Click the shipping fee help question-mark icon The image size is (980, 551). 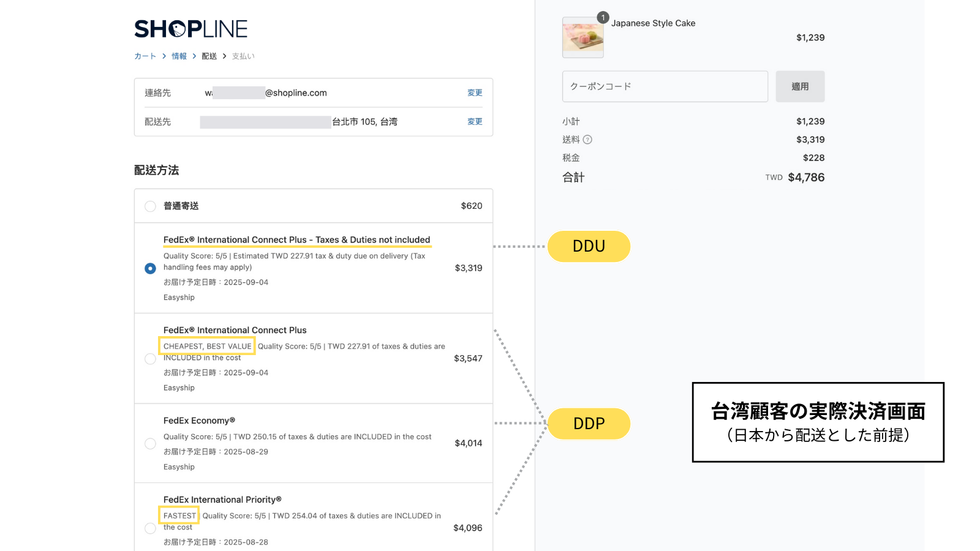587,140
